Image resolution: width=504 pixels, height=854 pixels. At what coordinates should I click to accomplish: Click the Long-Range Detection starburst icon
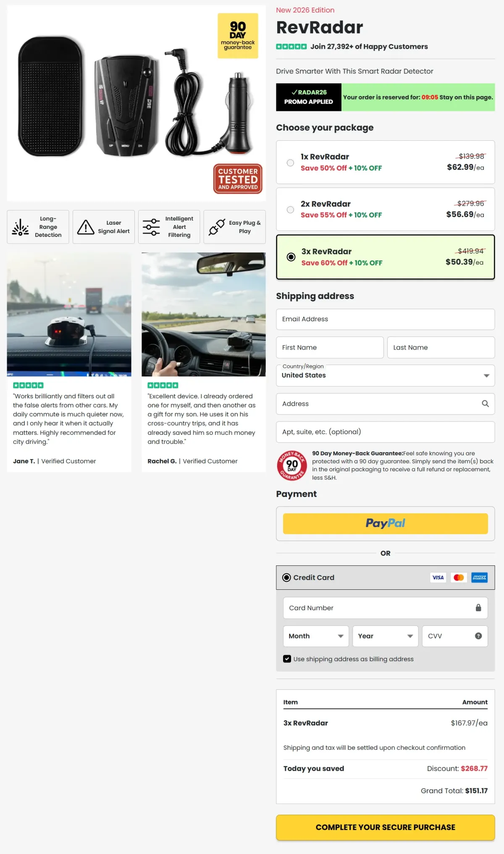[20, 227]
